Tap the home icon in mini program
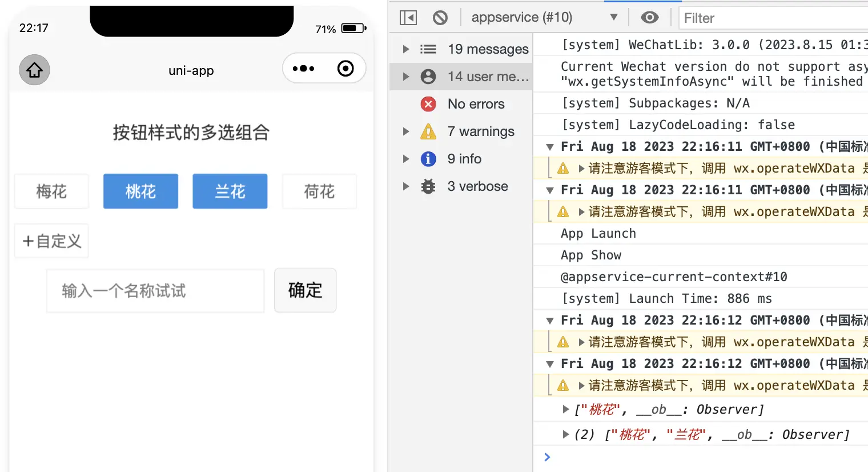 pos(34,70)
